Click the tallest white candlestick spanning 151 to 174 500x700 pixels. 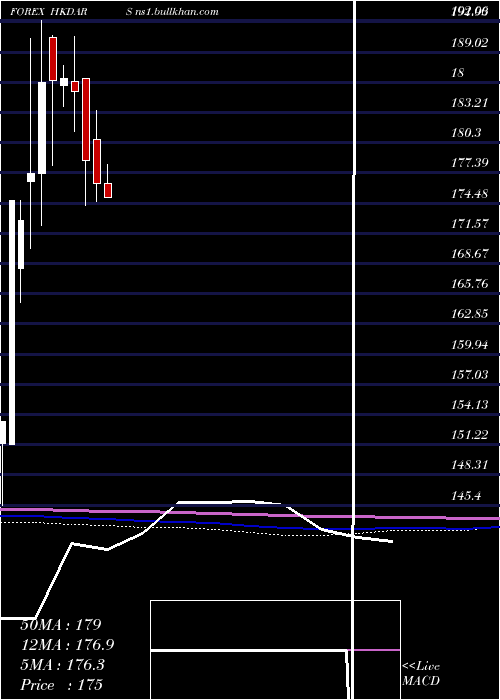click(x=12, y=322)
